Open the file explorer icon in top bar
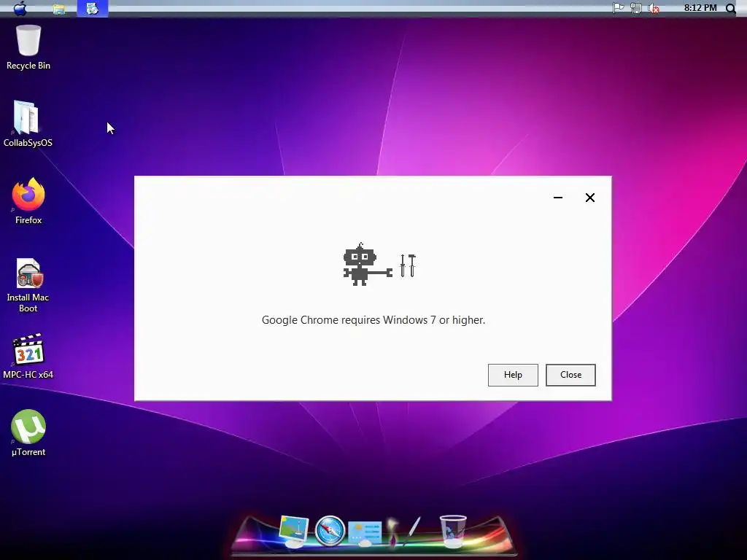This screenshot has height=560, width=747. 58,9
